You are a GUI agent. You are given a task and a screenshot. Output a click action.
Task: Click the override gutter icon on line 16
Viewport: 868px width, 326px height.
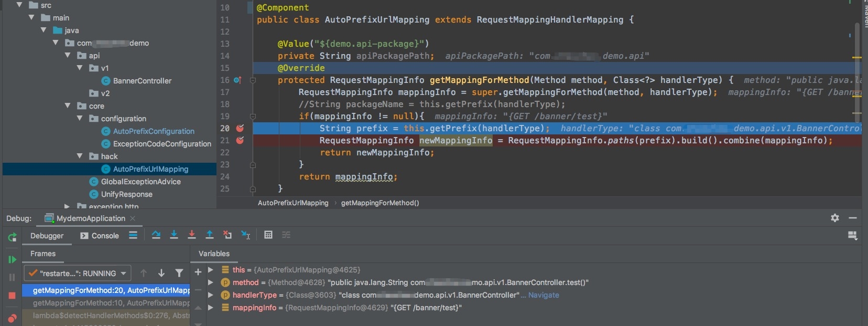pos(237,80)
